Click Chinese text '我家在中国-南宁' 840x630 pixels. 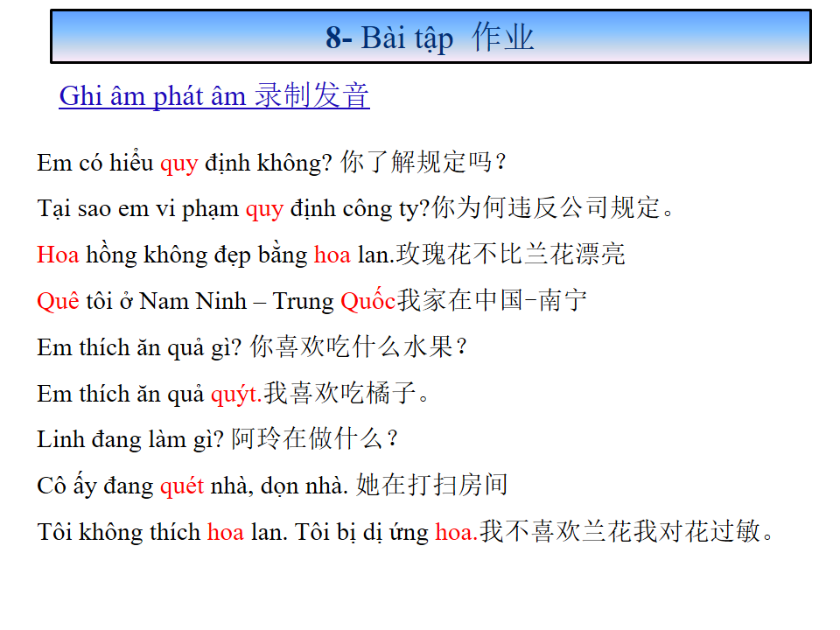click(492, 301)
